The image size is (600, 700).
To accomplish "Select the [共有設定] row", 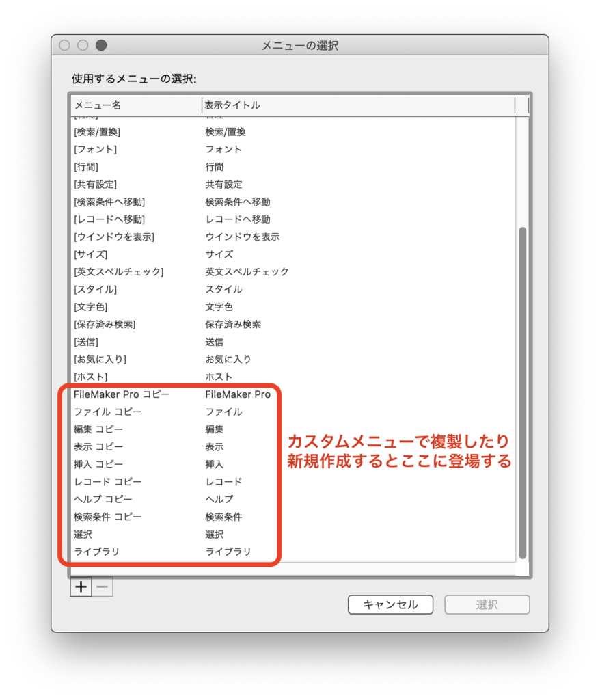I will [x=293, y=185].
